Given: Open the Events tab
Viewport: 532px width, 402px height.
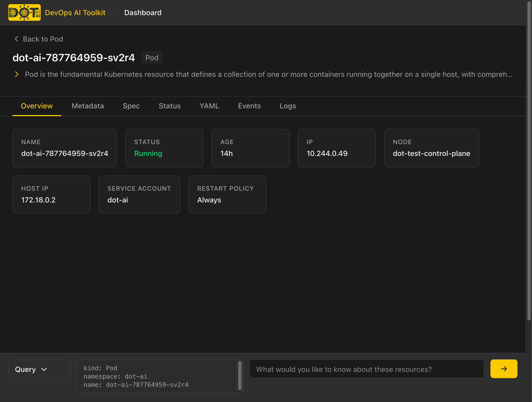Looking at the screenshot, I should point(249,106).
